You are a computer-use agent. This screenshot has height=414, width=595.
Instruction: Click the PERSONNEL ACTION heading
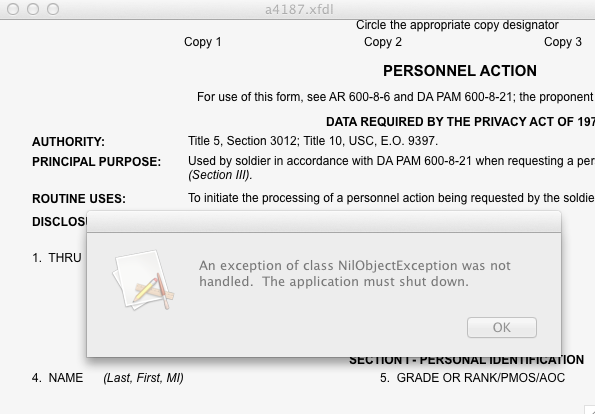click(x=460, y=71)
